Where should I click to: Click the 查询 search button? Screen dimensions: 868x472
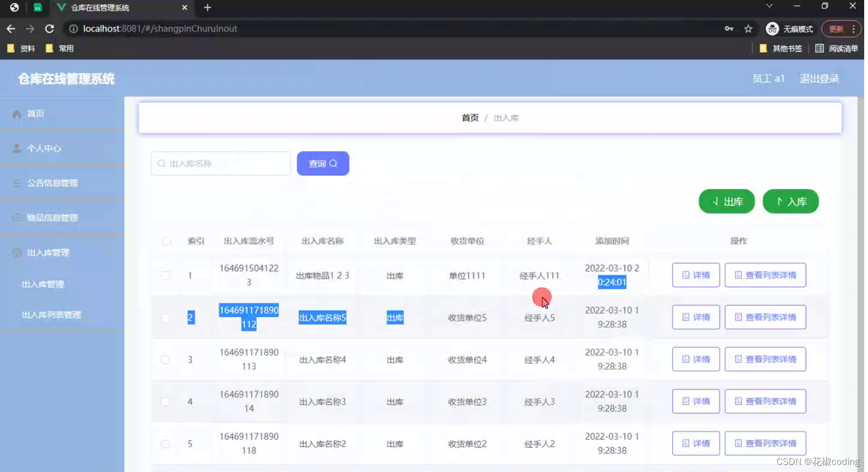pyautogui.click(x=323, y=163)
